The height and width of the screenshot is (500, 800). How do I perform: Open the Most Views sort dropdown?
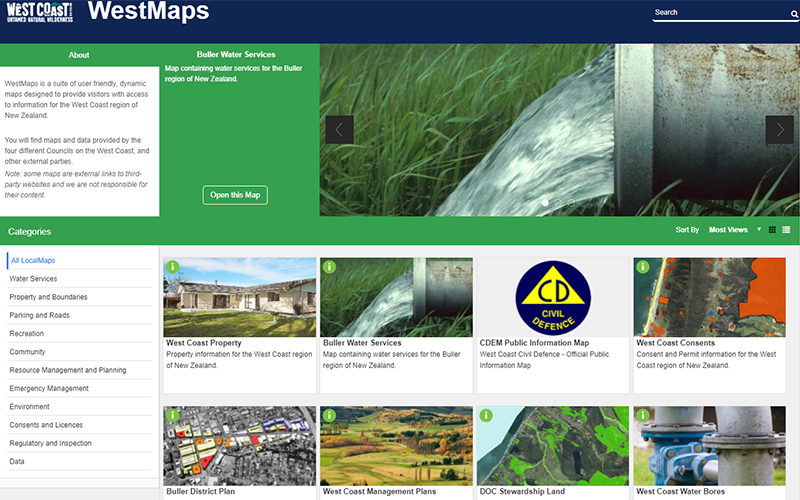coord(735,230)
